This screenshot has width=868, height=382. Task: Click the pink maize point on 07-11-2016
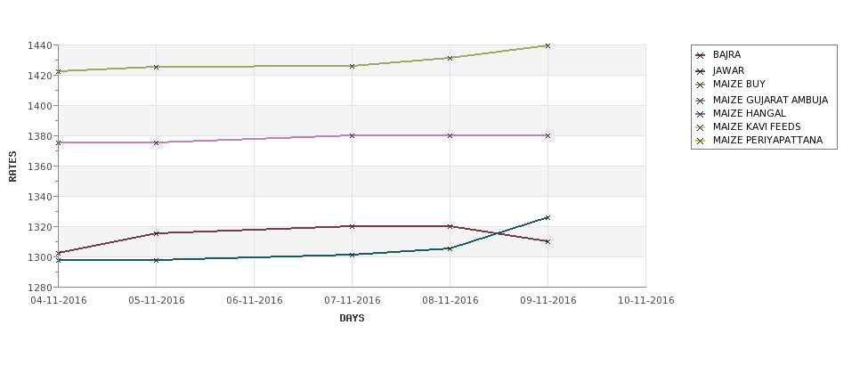352,135
